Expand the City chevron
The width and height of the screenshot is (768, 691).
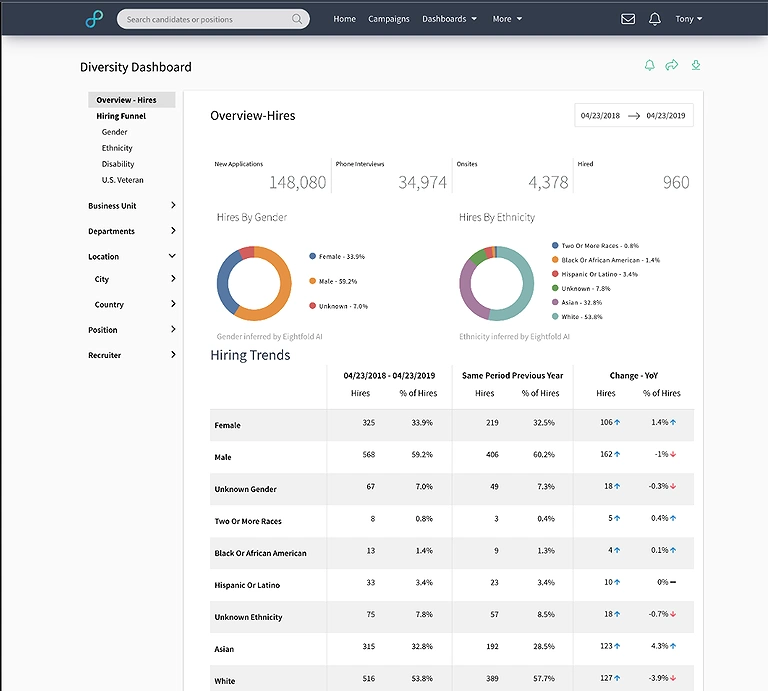click(x=173, y=279)
